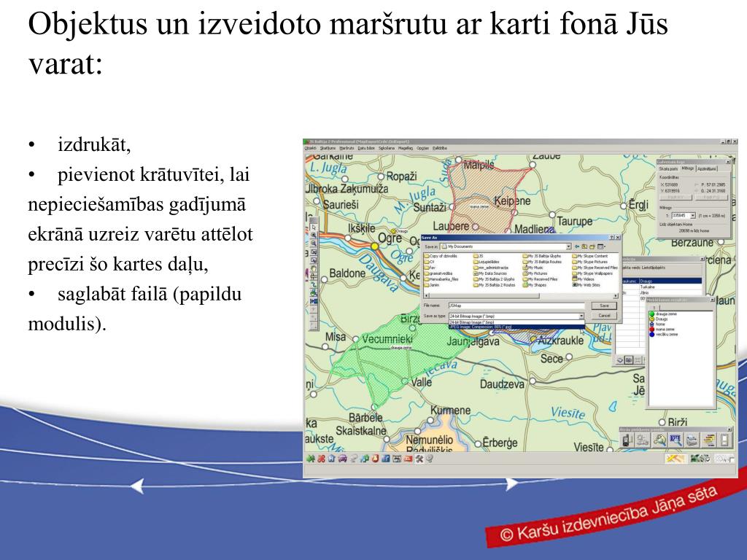This screenshot has height=560, width=747.
Task: Click the back arrow in Save As dialog
Action: [x=577, y=246]
